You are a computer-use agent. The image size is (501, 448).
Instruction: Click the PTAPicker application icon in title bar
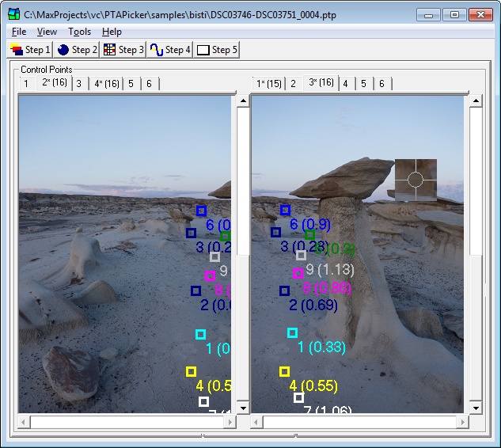(x=14, y=14)
